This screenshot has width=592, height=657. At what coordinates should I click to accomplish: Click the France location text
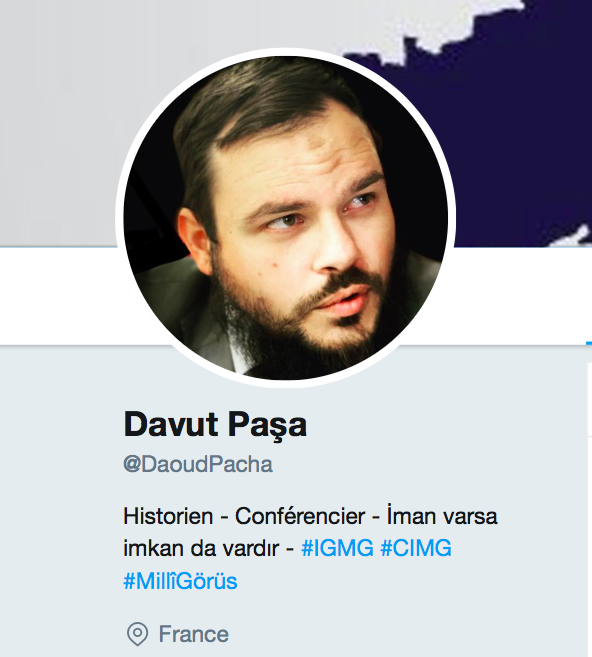(194, 634)
